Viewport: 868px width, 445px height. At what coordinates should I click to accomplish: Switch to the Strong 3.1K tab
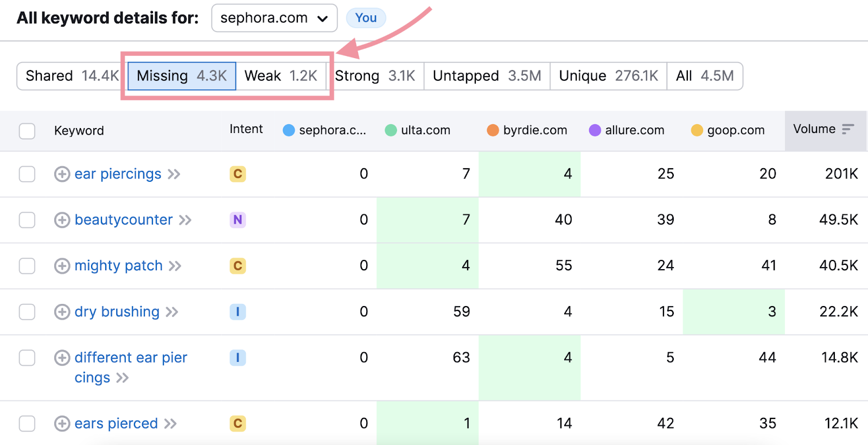(375, 76)
